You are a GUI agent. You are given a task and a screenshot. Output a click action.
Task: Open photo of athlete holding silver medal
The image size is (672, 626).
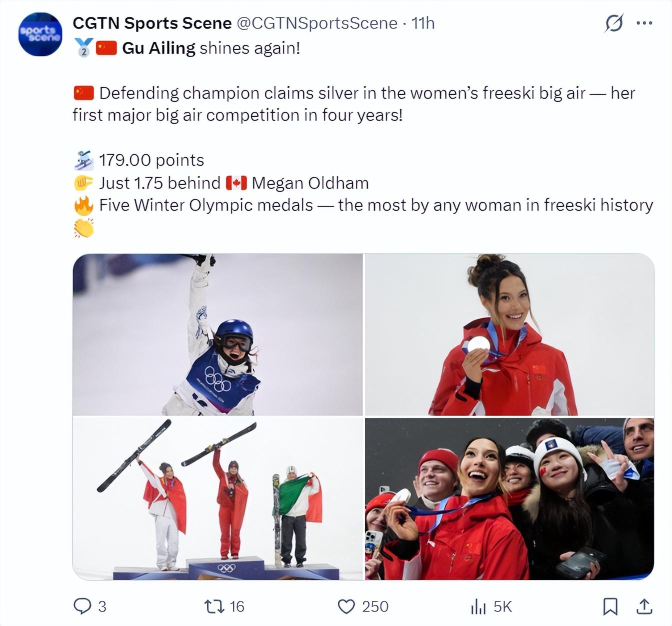tap(509, 334)
